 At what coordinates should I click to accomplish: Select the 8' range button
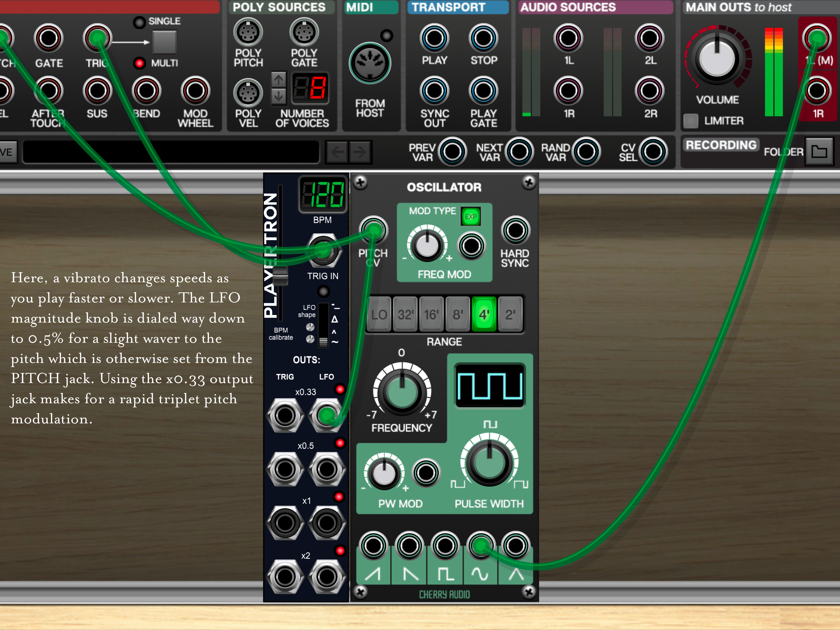click(458, 314)
